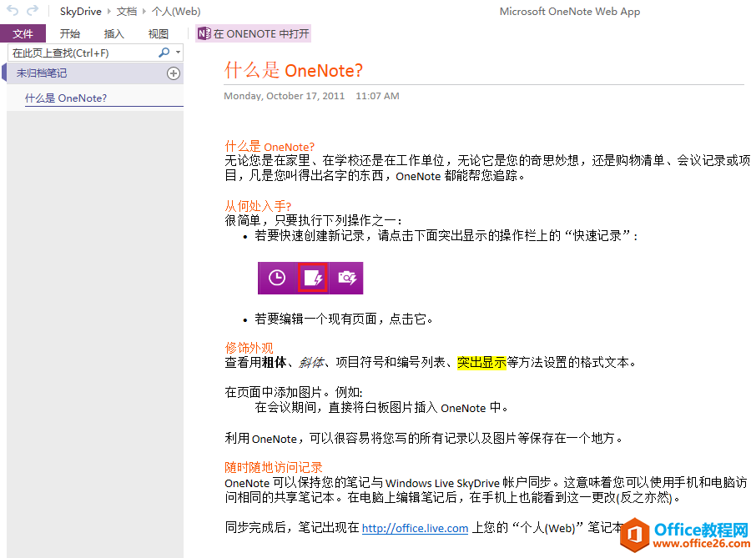The height and width of the screenshot is (558, 756).
Task: Select the clock icon in the quick actions bar
Action: (275, 277)
